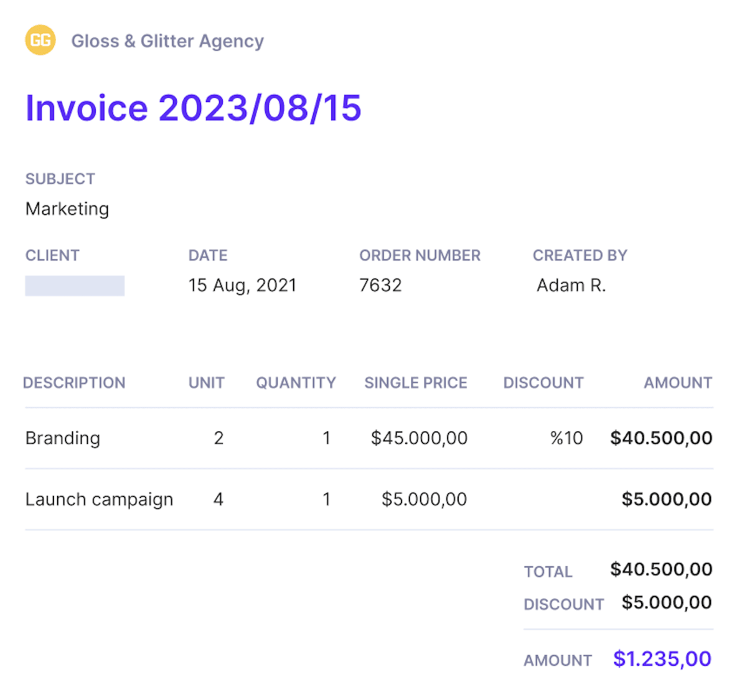Image resolution: width=747 pixels, height=700 pixels.
Task: Sort by the DESCRIPTION column header
Action: click(74, 383)
